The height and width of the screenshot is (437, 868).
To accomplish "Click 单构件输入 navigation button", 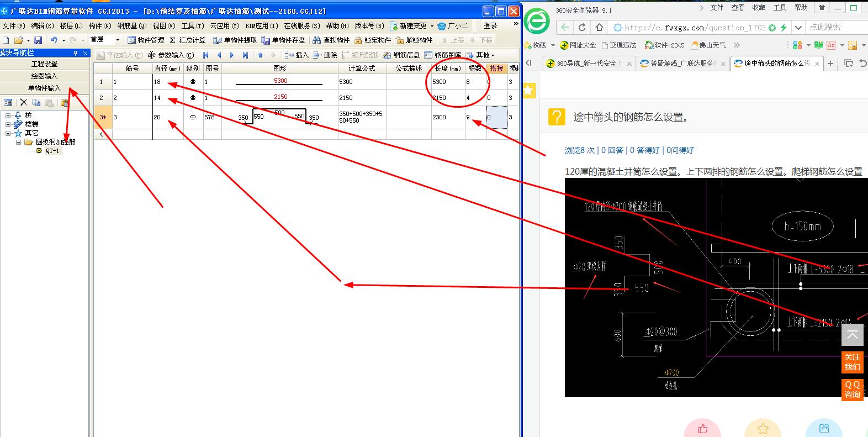I will tap(45, 88).
